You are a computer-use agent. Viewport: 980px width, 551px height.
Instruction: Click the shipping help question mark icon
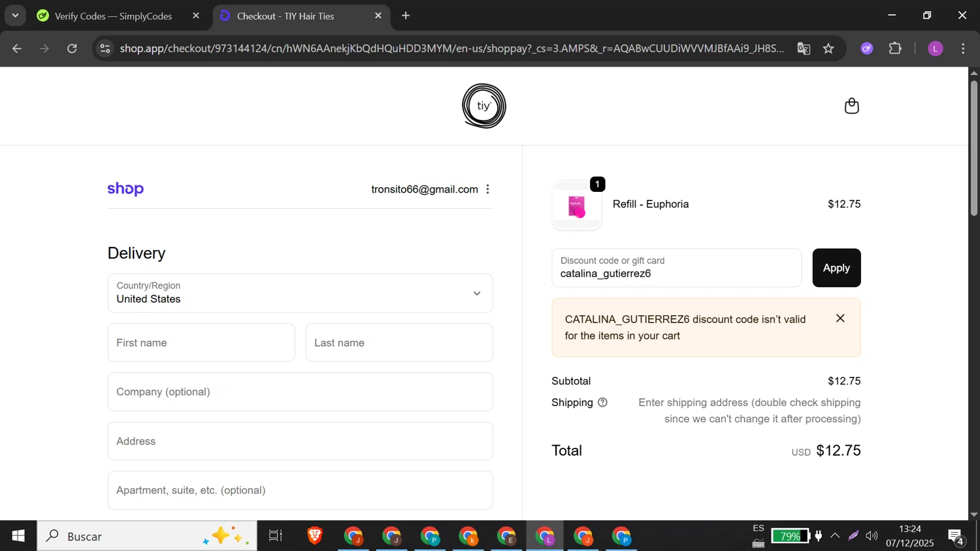[x=602, y=403]
